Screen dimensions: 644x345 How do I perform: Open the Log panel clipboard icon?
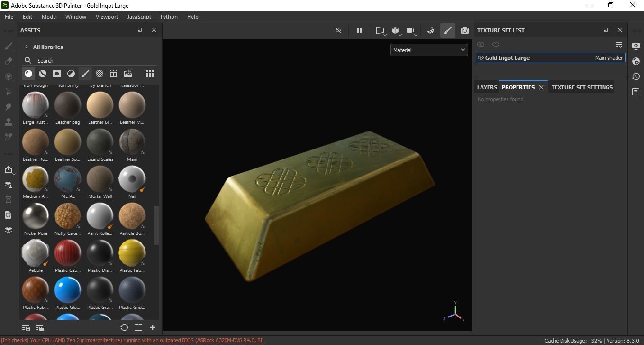pyautogui.click(x=636, y=92)
